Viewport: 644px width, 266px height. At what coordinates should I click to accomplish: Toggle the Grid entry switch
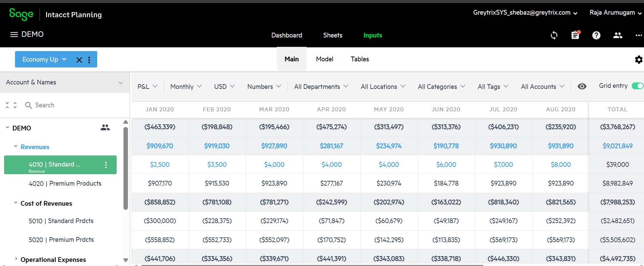tap(637, 86)
